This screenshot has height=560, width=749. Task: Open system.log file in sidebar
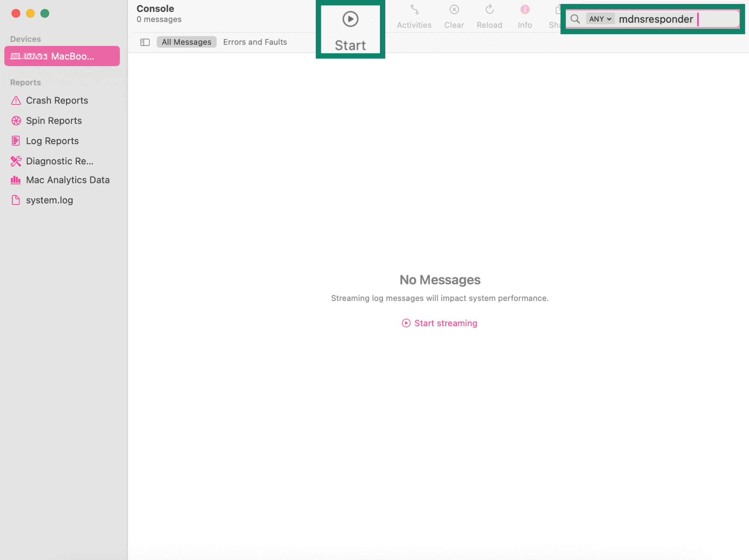point(49,200)
